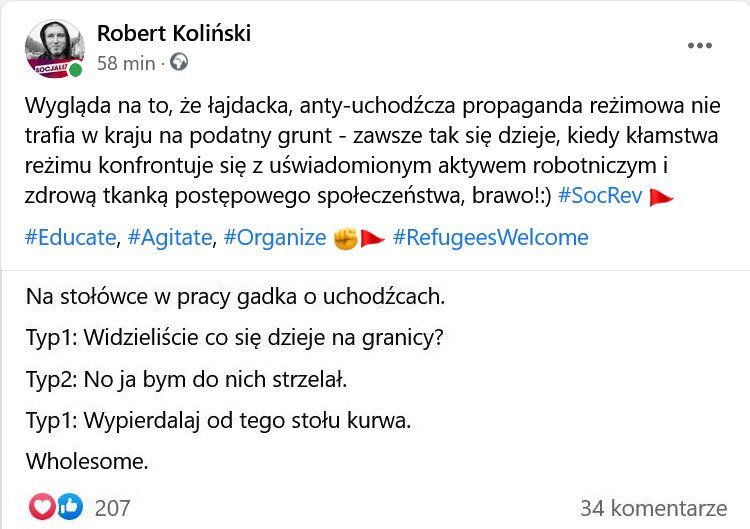Click the 'Wholesome.' line in shared post
750x529 pixels.
(87, 462)
